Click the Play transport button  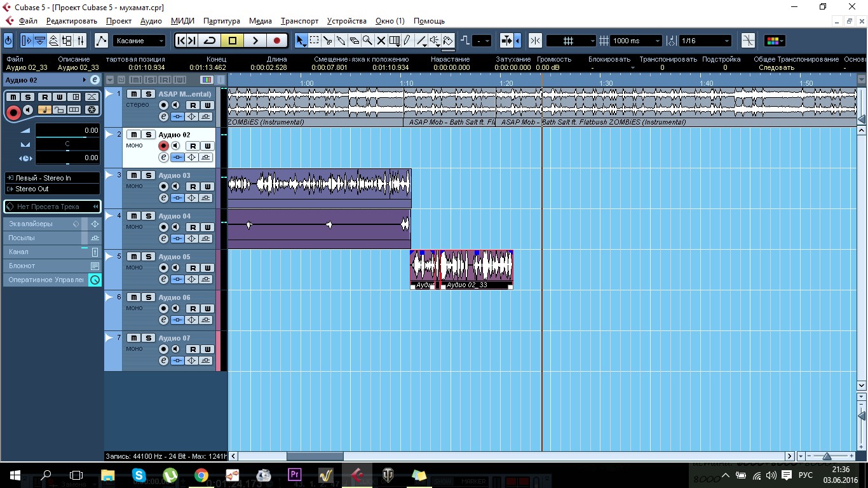[x=255, y=41]
